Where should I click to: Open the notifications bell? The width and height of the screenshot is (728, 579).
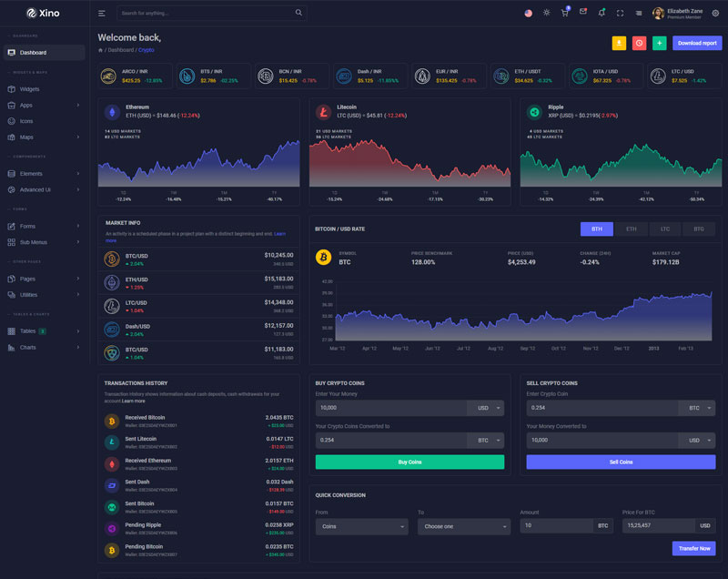tap(601, 13)
